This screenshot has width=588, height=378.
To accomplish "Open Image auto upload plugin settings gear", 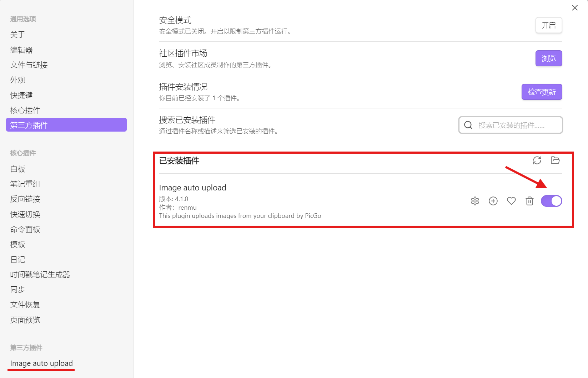I will (475, 201).
